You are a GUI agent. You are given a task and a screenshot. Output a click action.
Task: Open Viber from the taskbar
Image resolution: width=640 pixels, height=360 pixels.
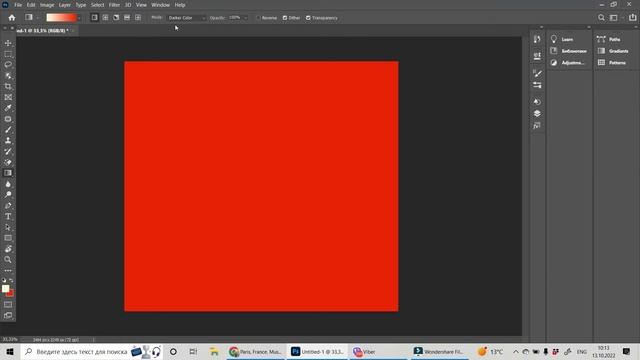pos(378,351)
